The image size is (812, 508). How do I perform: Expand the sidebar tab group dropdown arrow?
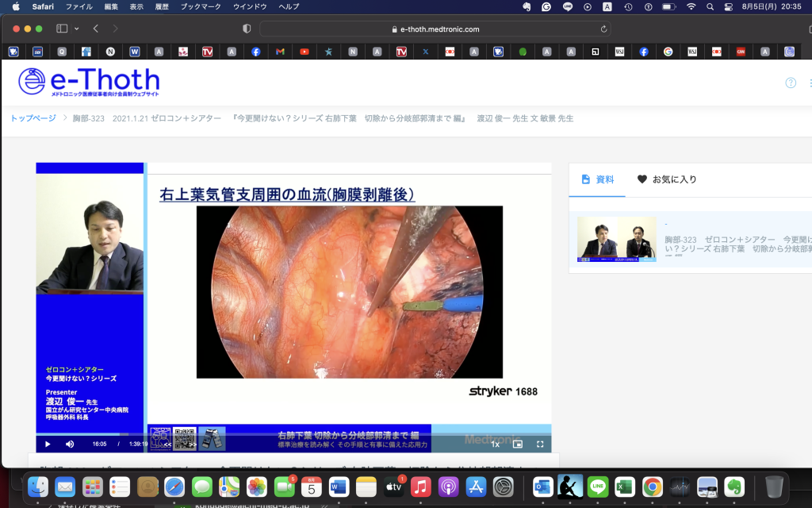tap(77, 29)
